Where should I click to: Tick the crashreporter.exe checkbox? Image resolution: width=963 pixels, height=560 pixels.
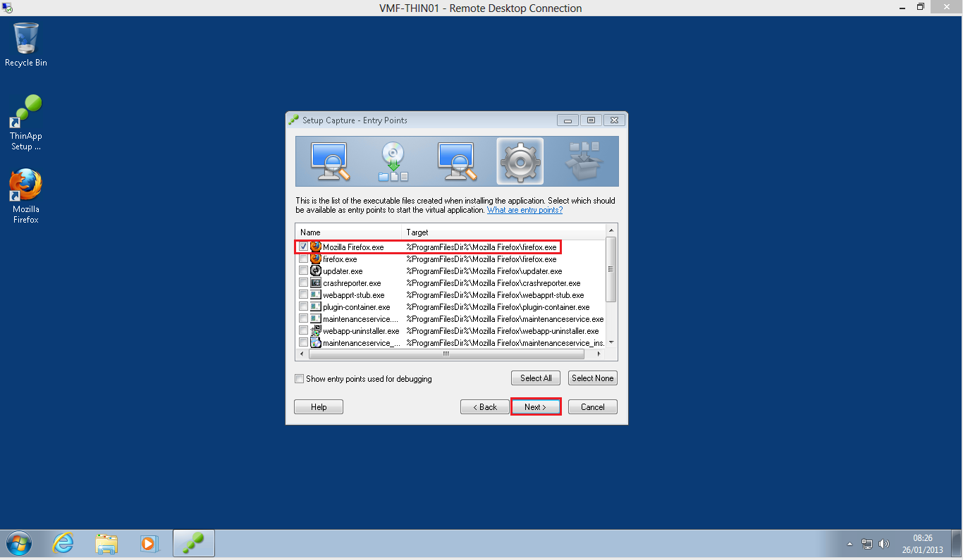(303, 283)
